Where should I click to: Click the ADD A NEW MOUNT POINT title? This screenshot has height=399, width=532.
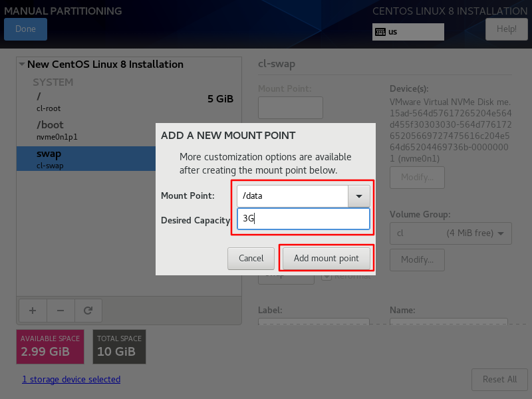pyautogui.click(x=228, y=136)
